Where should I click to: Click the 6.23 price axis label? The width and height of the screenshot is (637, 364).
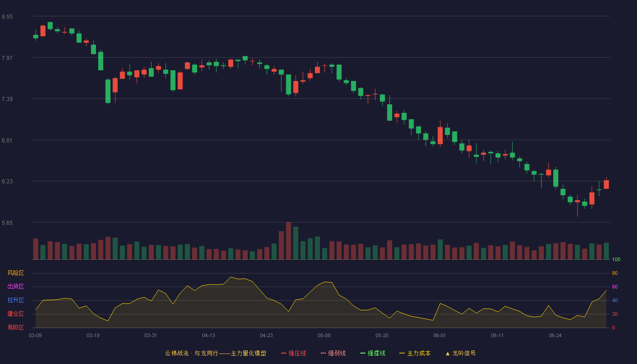pyautogui.click(x=7, y=182)
